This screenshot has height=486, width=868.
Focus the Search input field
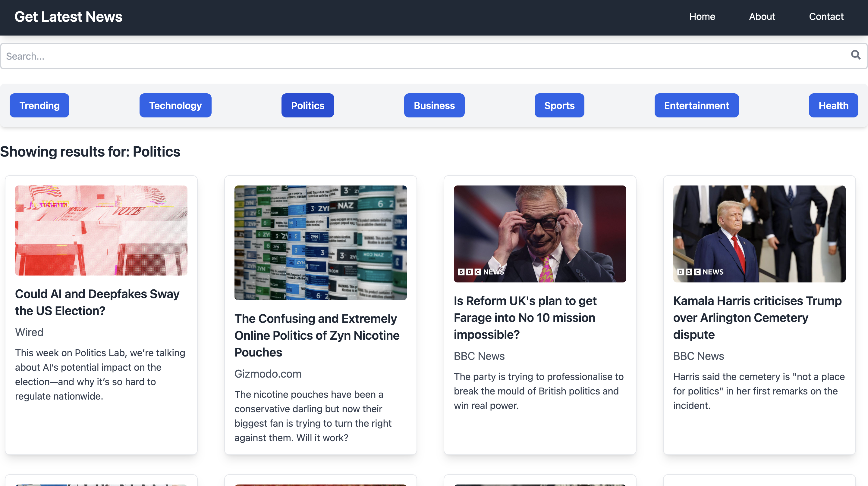tap(434, 56)
